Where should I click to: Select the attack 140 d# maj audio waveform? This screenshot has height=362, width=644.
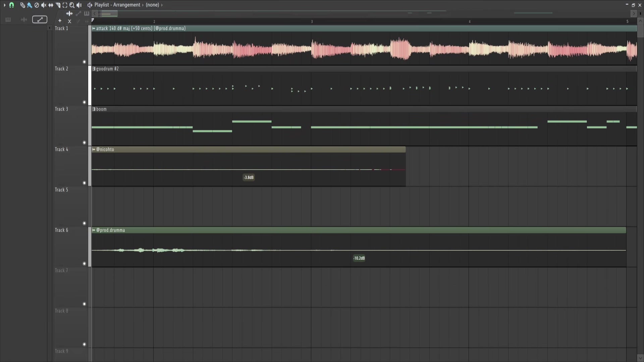[x=364, y=49]
